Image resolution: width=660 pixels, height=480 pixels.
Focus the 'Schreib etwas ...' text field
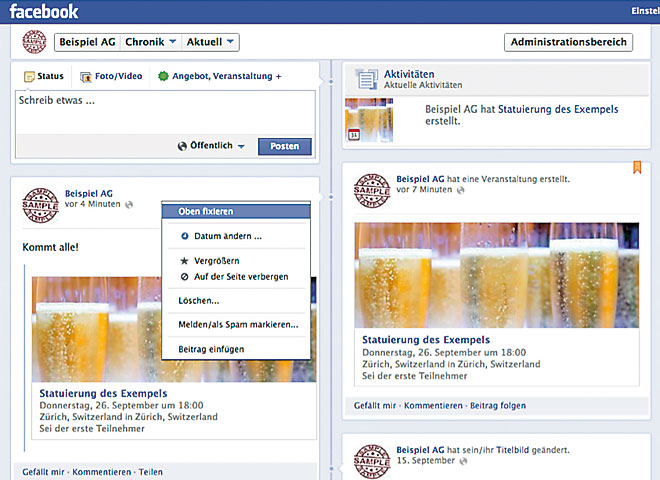[165, 112]
